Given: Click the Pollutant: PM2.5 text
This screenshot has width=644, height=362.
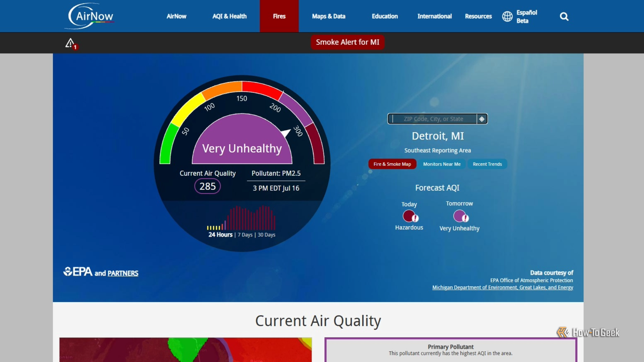Looking at the screenshot, I should click(276, 173).
